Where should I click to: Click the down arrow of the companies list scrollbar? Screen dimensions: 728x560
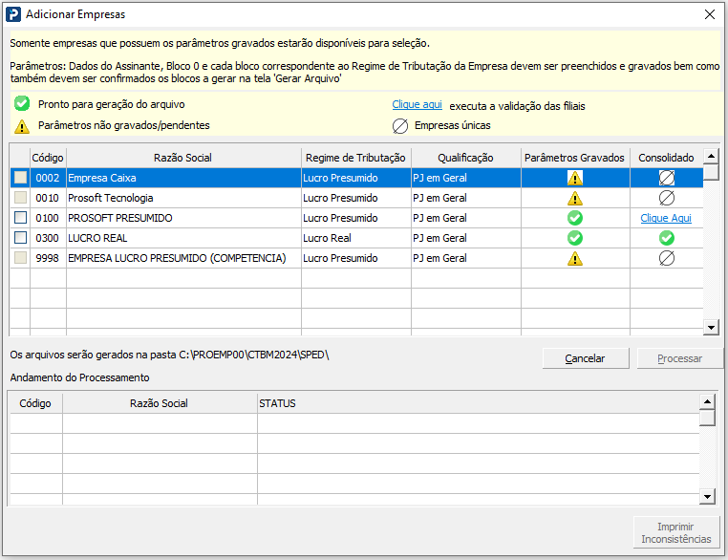[712, 328]
